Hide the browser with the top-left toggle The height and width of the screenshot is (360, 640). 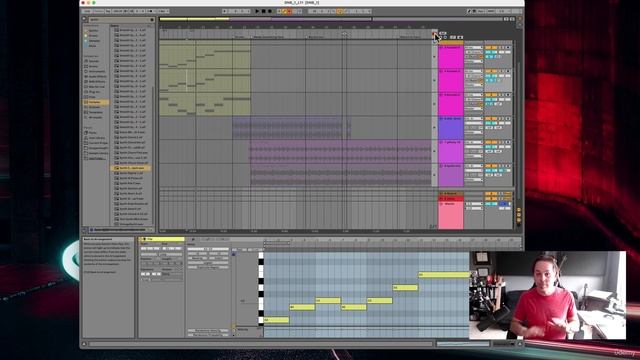point(85,19)
